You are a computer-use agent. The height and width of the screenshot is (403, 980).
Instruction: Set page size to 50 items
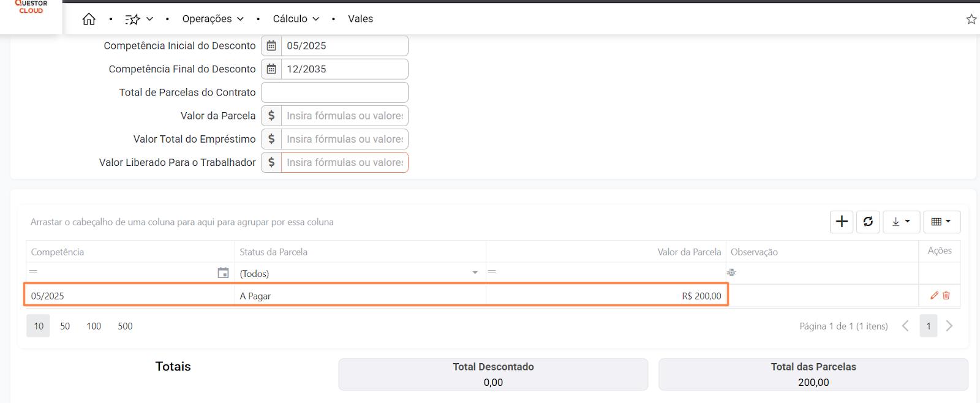(65, 326)
